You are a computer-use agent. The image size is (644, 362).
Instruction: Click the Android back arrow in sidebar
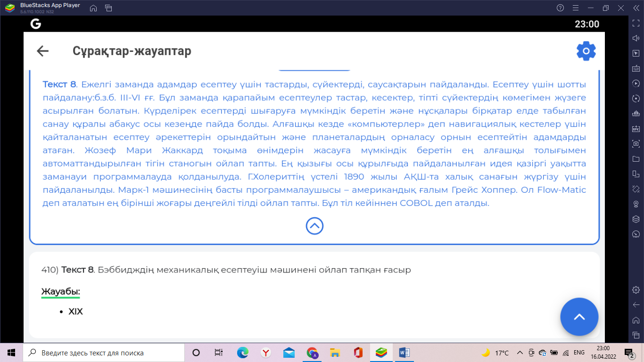(x=636, y=304)
